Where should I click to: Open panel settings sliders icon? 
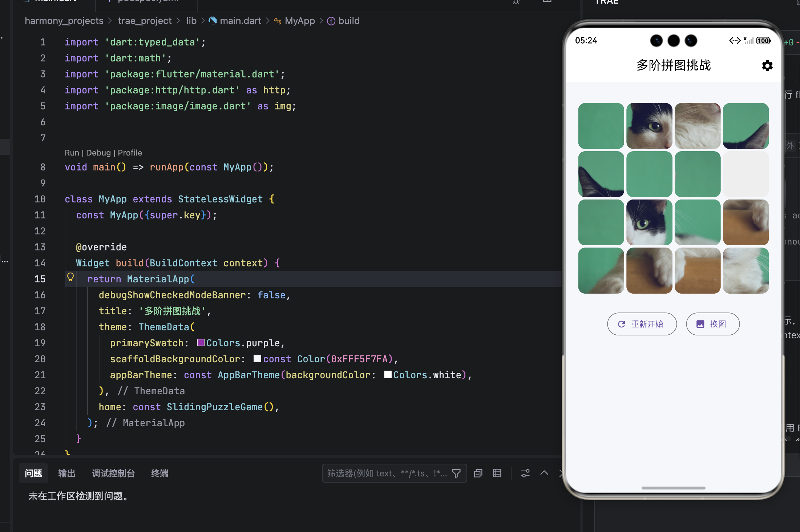click(x=525, y=473)
